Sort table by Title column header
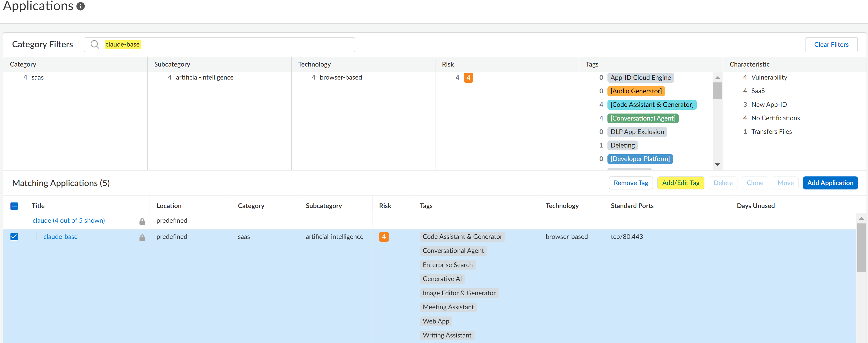This screenshot has width=868, height=343. coord(38,206)
